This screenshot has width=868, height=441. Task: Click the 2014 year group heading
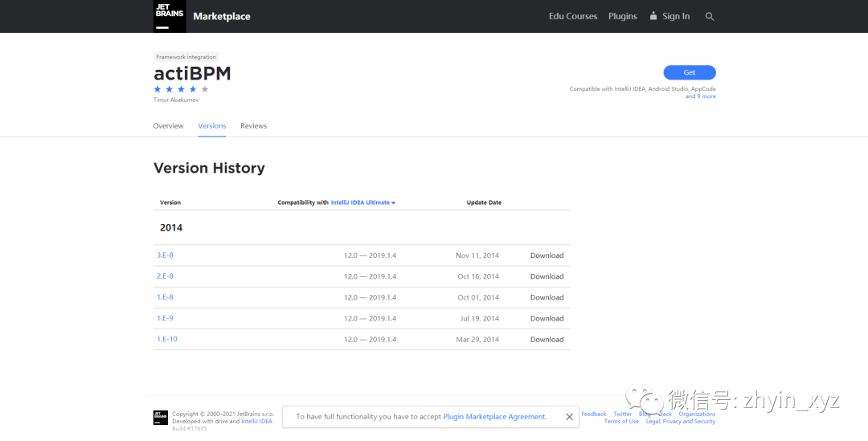pyautogui.click(x=171, y=227)
